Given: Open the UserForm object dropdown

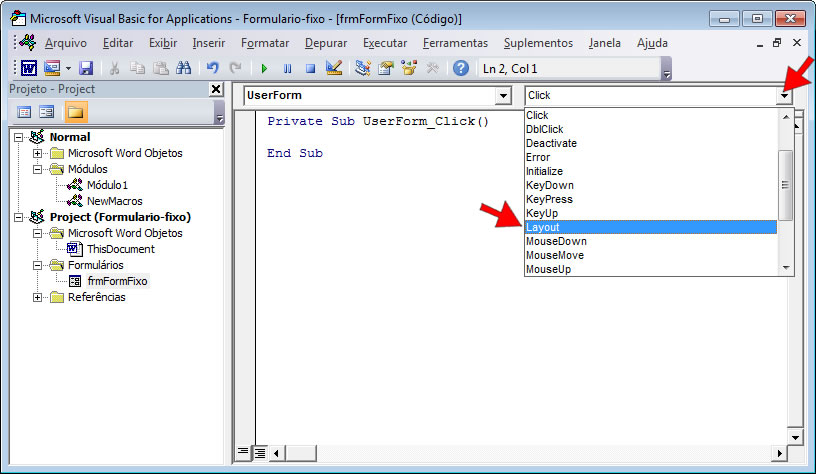Looking at the screenshot, I should (503, 96).
